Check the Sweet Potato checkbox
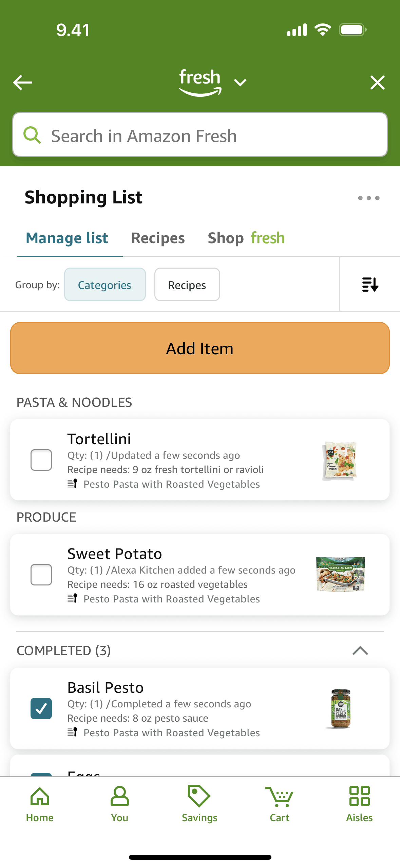400x868 pixels. click(x=41, y=575)
